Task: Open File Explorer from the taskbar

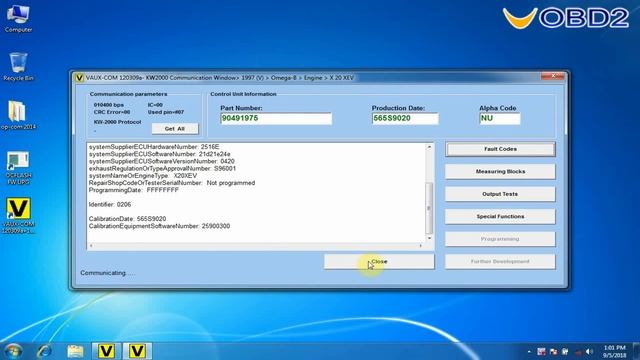Action: point(76,351)
